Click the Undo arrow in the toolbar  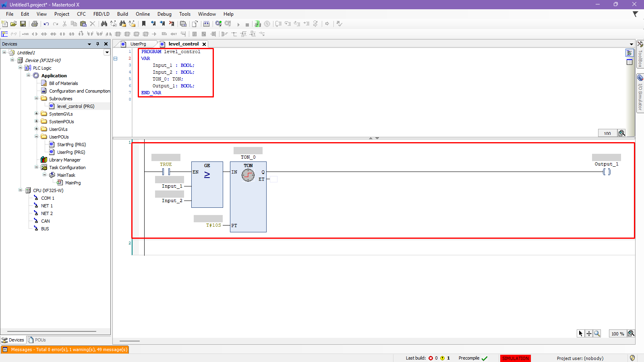pyautogui.click(x=46, y=24)
